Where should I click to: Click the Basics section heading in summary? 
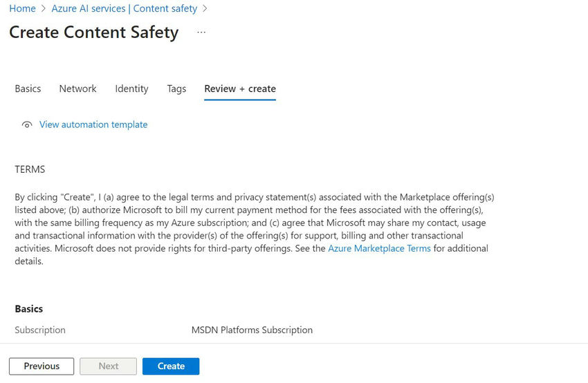28,309
